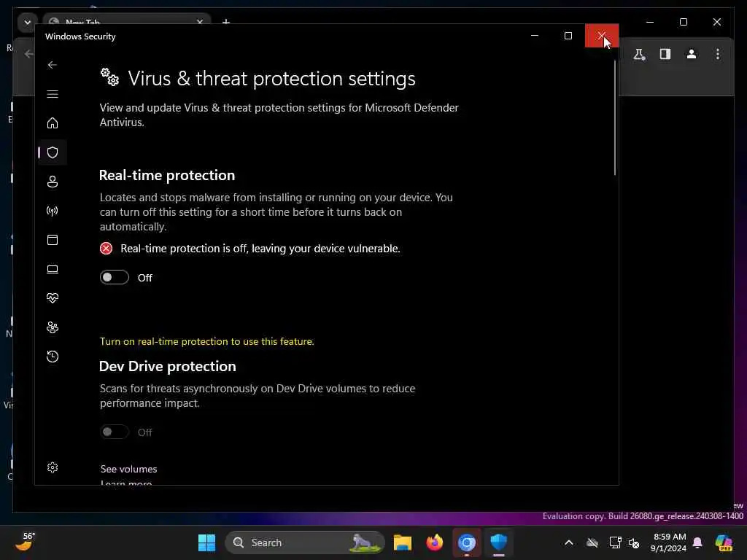Expand the hidden system tray icons chevron

569,542
